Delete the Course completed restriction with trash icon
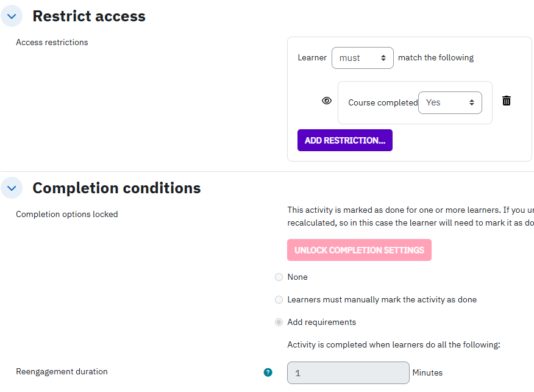Viewport: 534px width, 392px height. (x=507, y=101)
